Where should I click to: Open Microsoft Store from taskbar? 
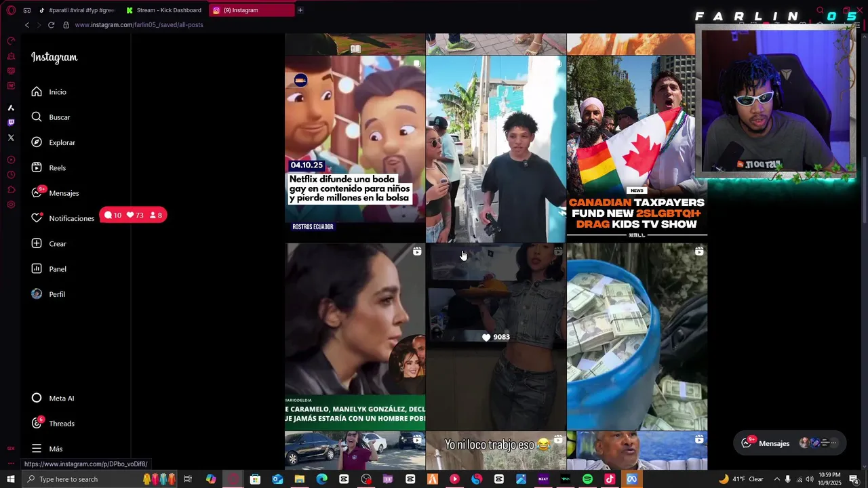[x=255, y=479]
